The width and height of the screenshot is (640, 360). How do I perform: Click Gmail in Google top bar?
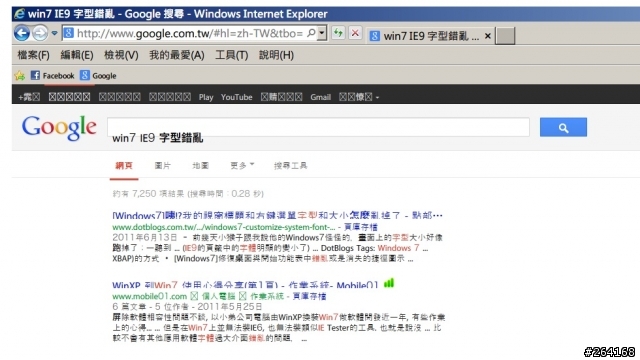(x=320, y=97)
